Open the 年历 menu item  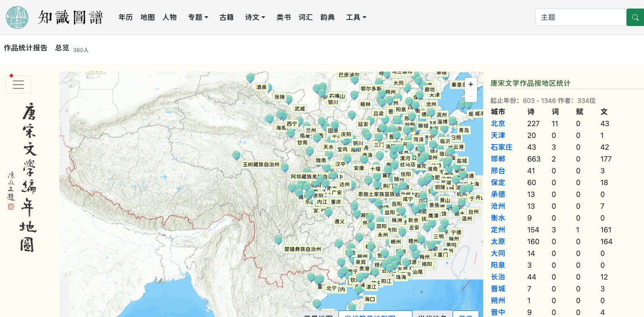126,17
